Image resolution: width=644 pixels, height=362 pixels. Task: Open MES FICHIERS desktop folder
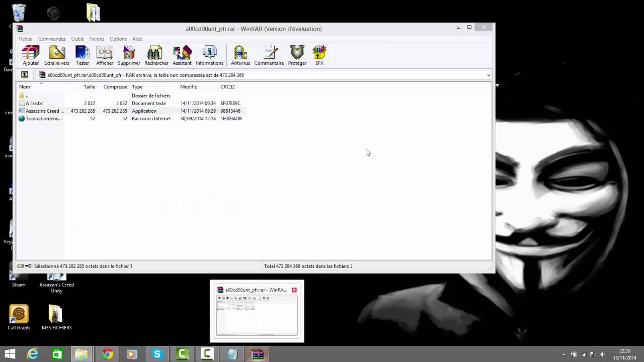click(x=56, y=318)
